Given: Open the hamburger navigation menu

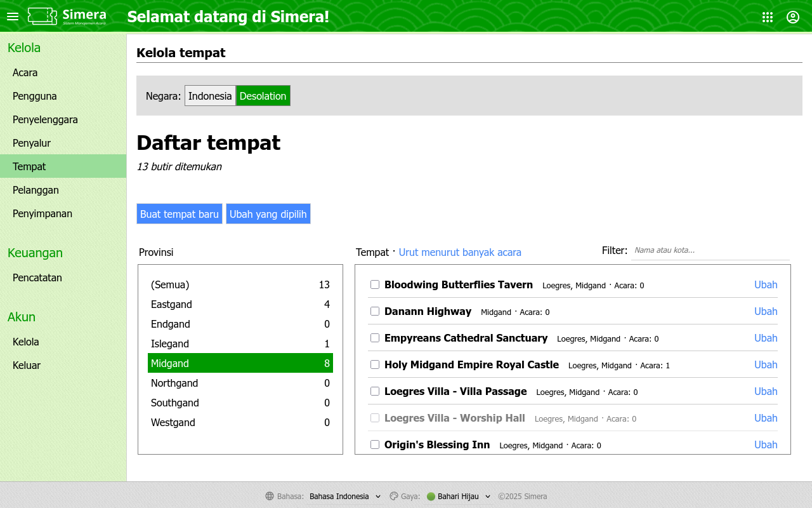Looking at the screenshot, I should click(13, 17).
